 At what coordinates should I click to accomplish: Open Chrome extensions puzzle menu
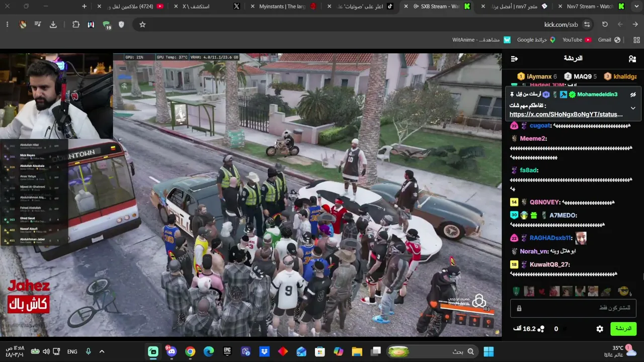pos(76,24)
